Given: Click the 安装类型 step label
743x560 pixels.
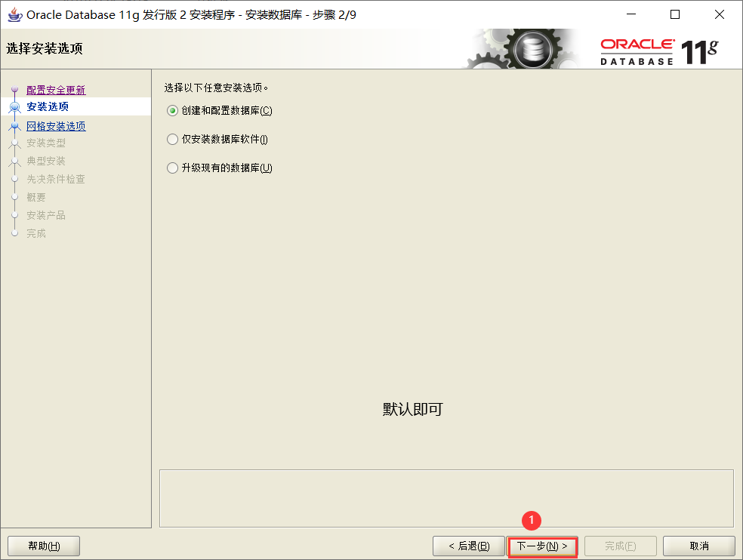Looking at the screenshot, I should (46, 143).
